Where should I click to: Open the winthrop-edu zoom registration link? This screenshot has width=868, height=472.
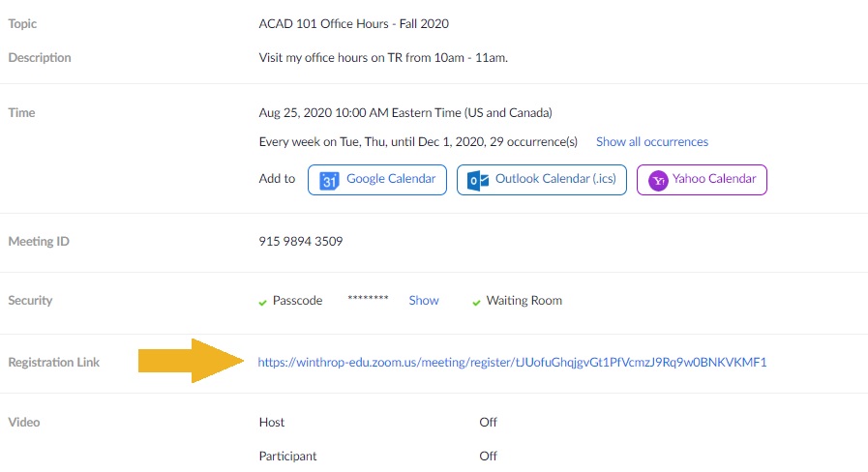[x=512, y=362]
